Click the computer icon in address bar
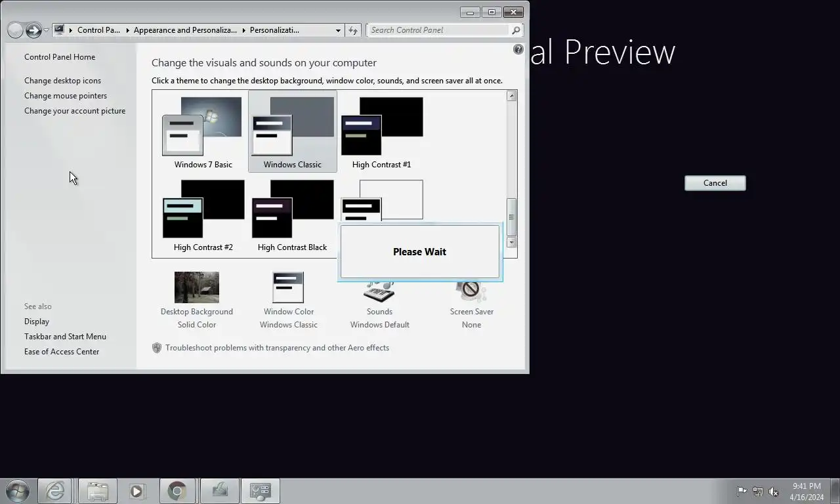 coord(59,30)
